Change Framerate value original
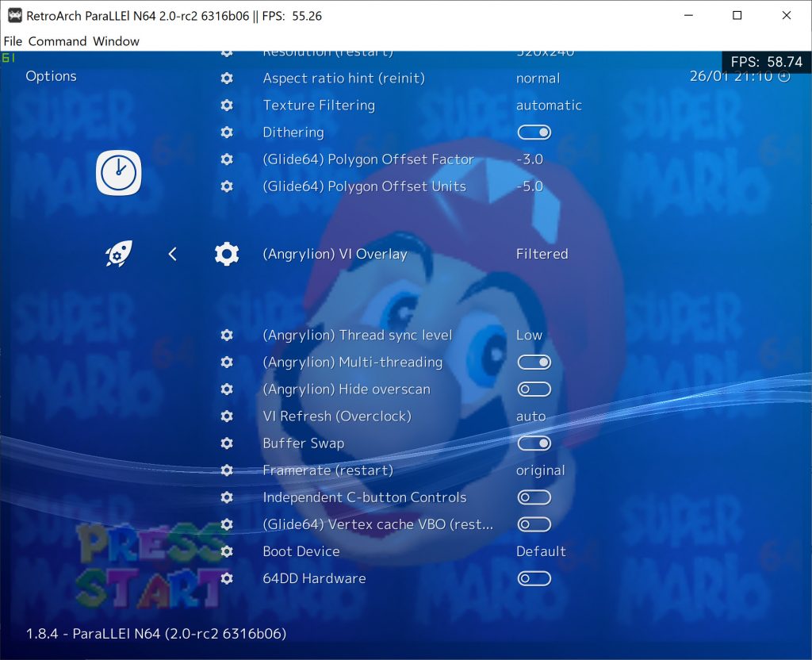This screenshot has height=660, width=812. [541, 470]
